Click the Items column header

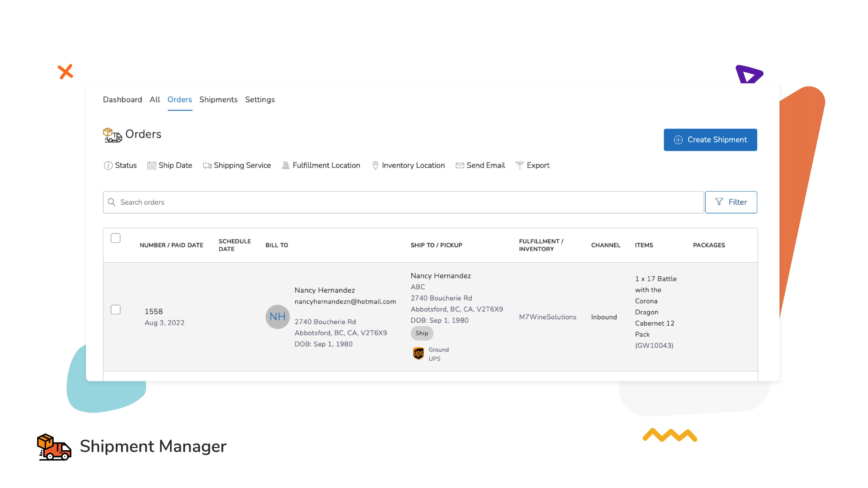[x=644, y=245]
